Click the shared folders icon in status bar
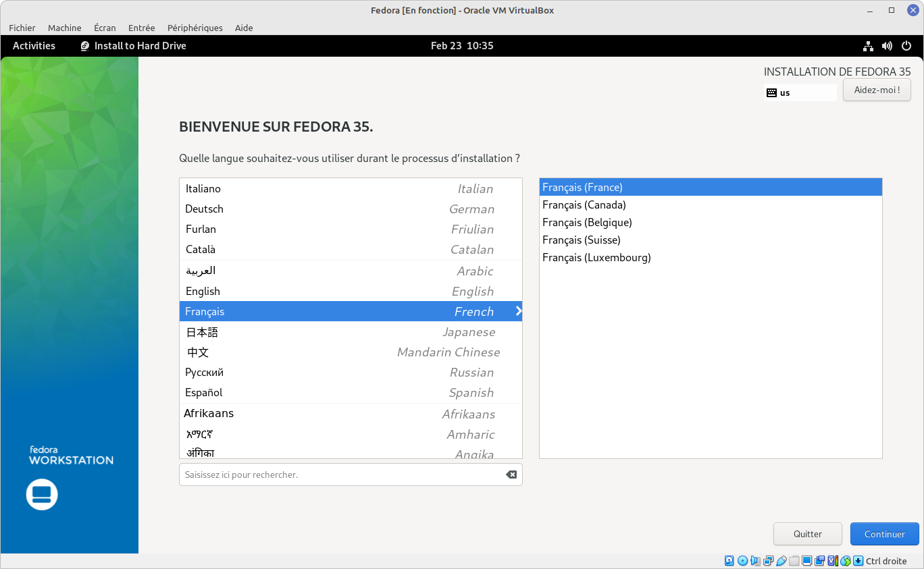This screenshot has height=569, width=924. point(794,561)
